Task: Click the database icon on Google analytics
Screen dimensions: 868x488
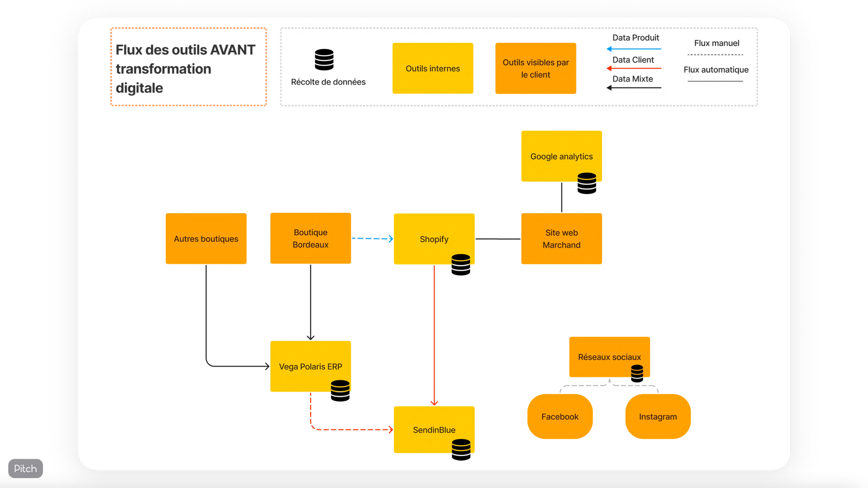Action: 587,183
